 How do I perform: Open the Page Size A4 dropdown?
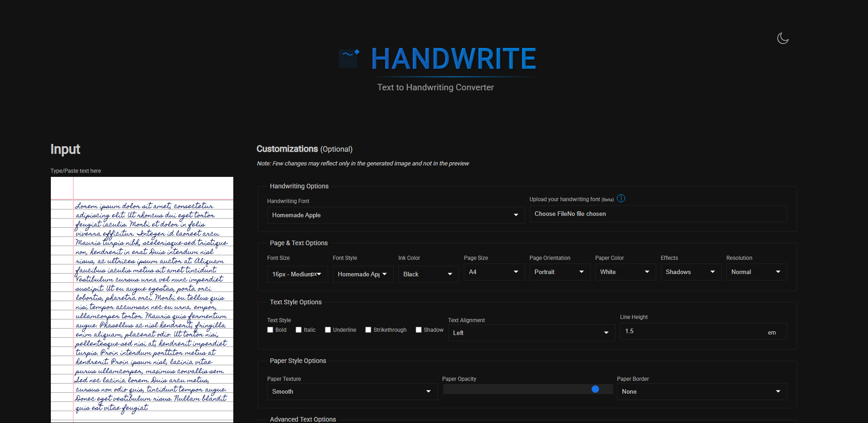point(494,272)
